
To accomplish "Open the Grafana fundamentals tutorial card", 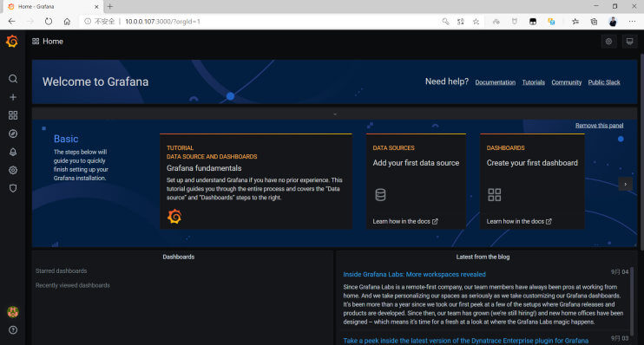I will pos(256,181).
